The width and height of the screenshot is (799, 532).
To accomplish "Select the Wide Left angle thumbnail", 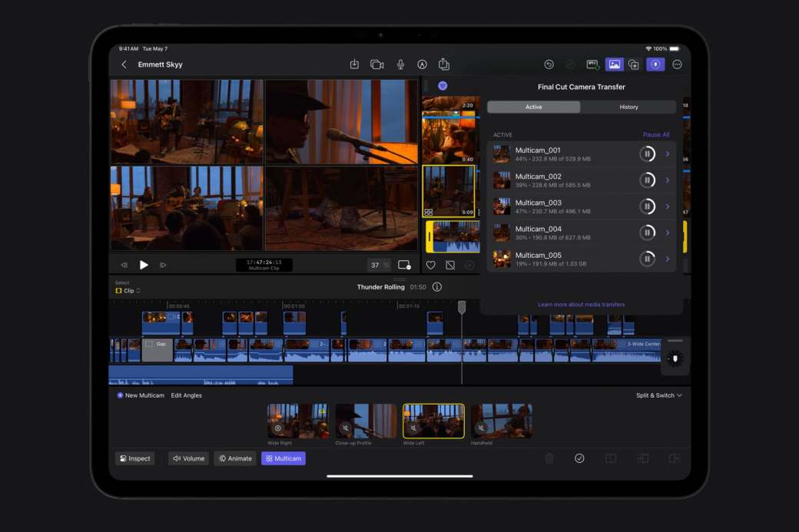I will (x=433, y=421).
